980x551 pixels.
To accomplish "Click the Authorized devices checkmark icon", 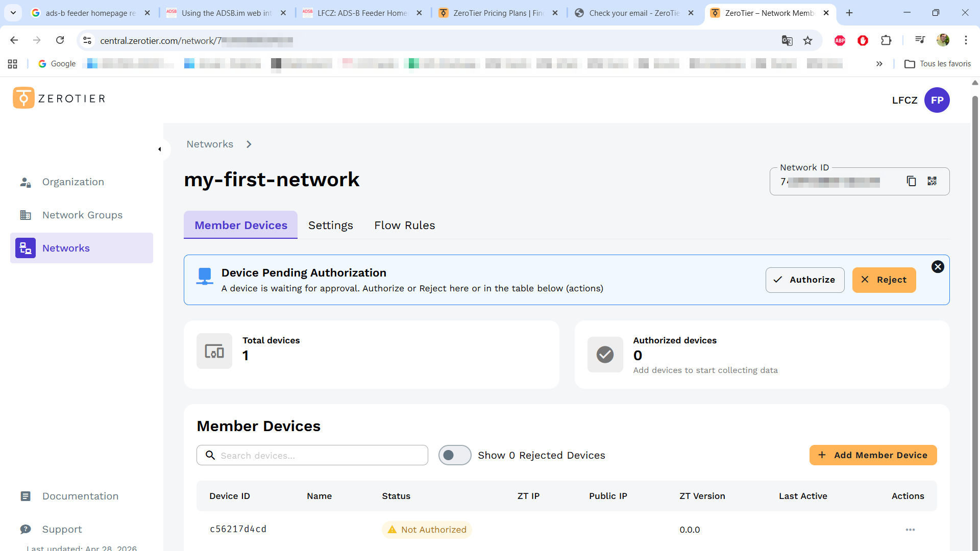I will click(605, 354).
